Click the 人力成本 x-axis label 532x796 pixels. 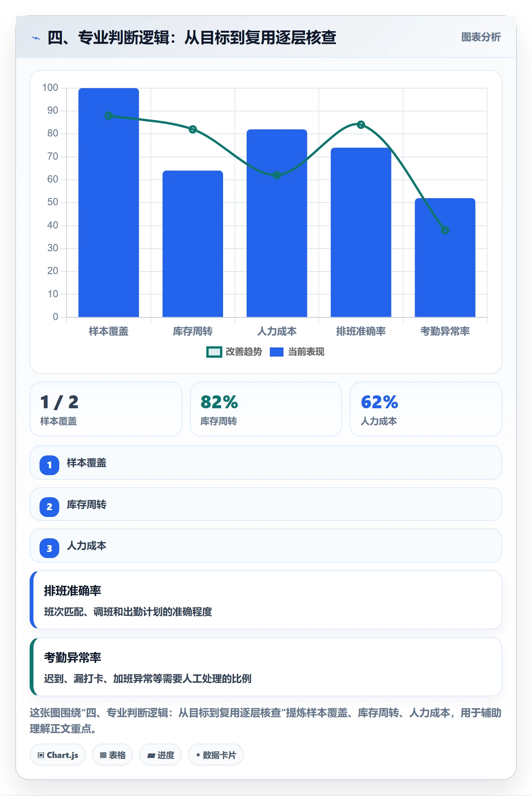point(277,331)
